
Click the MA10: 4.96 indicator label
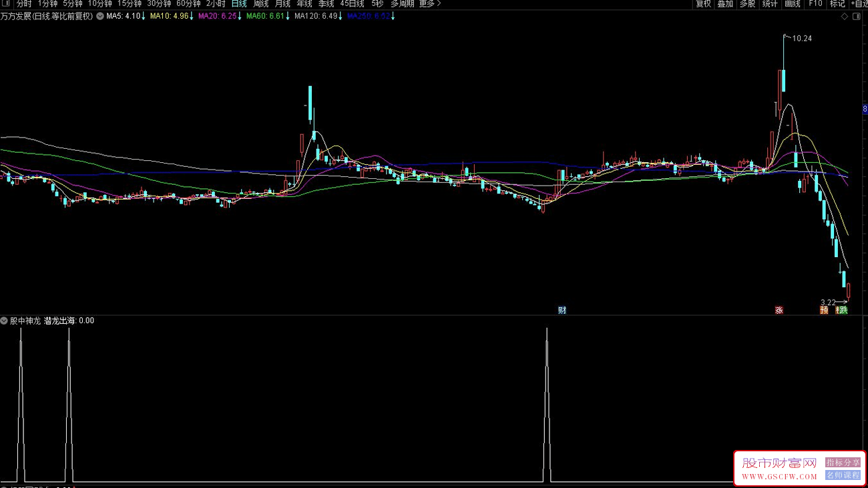pyautogui.click(x=169, y=16)
